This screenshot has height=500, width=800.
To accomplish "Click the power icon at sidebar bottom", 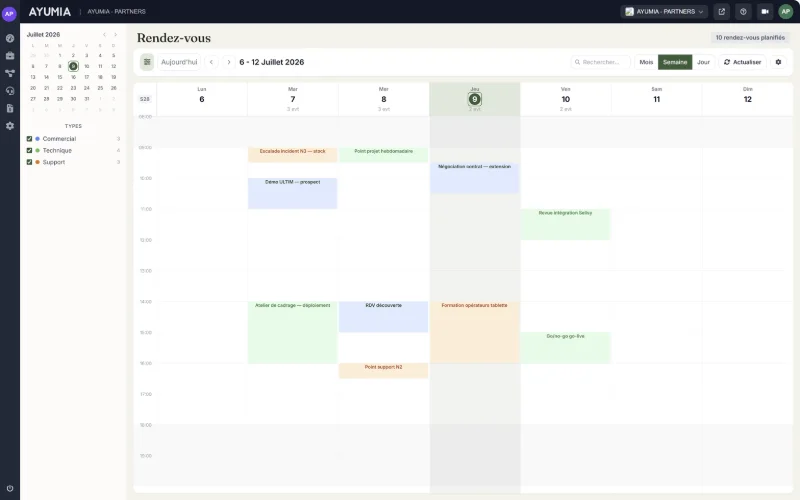I will coord(10,488).
